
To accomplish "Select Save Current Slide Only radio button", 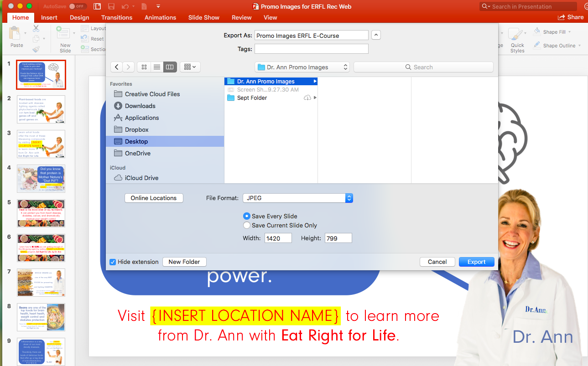I will click(x=247, y=225).
